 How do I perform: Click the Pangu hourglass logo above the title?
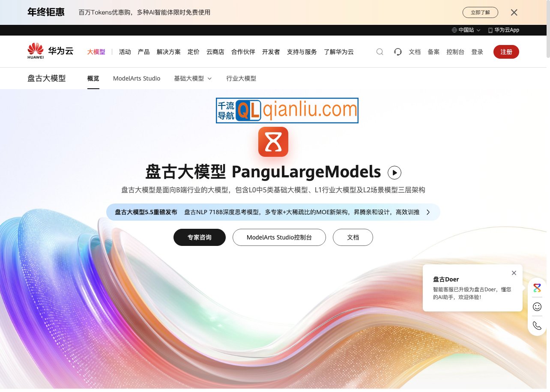273,142
